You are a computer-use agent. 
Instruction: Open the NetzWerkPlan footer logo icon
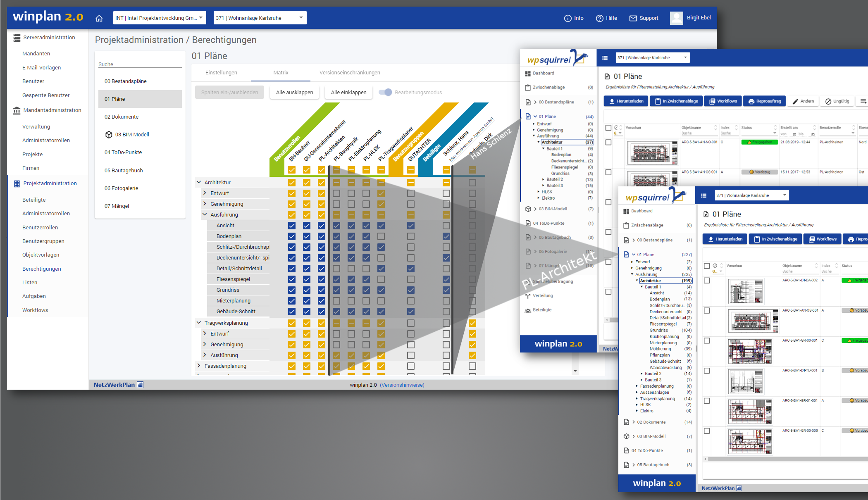coord(141,385)
